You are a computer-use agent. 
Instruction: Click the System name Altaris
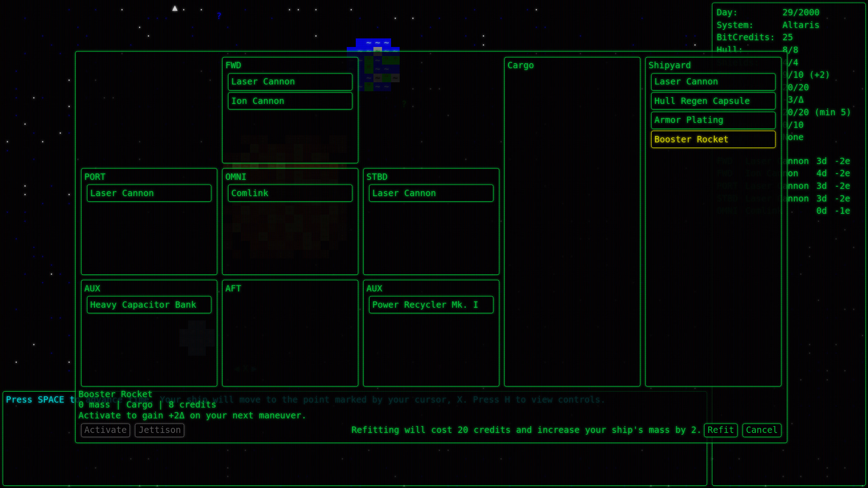point(801,25)
